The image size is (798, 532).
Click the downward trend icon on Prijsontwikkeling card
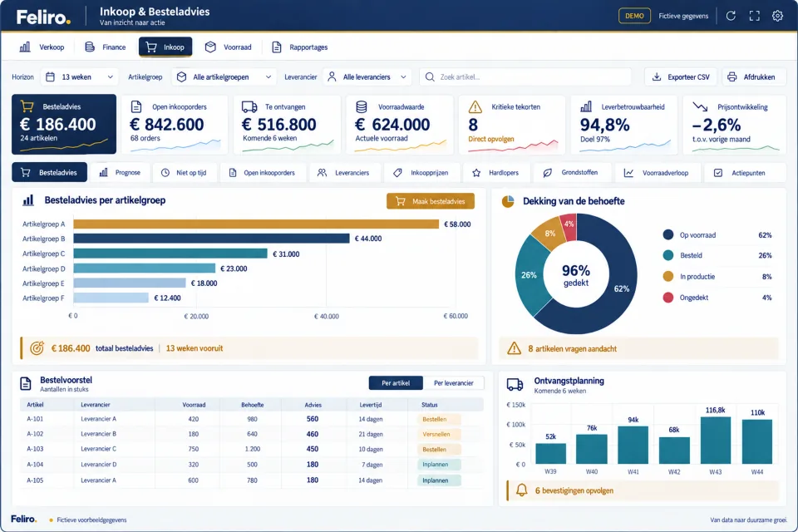point(700,107)
